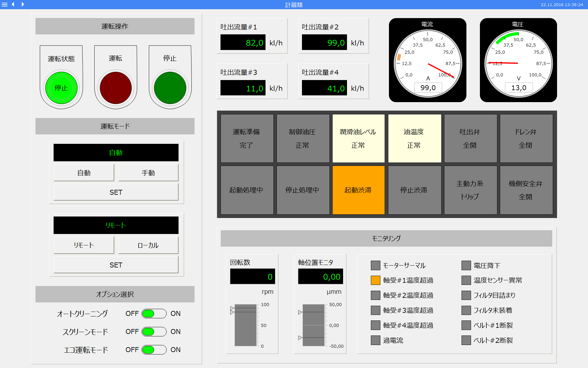Click 運転操作 section header
This screenshot has width=588, height=368.
pos(115,26)
